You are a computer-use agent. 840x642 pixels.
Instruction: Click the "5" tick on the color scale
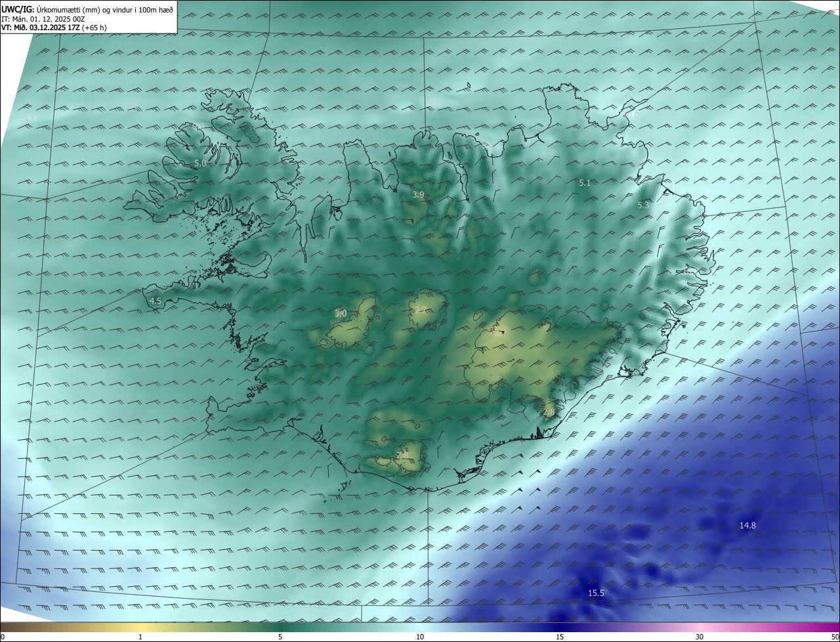280,637
